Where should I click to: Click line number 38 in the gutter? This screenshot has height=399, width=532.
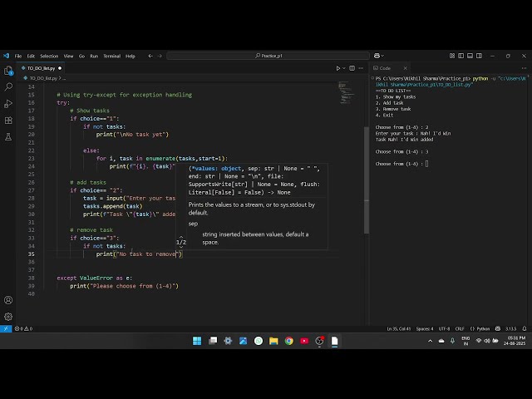click(x=32, y=278)
